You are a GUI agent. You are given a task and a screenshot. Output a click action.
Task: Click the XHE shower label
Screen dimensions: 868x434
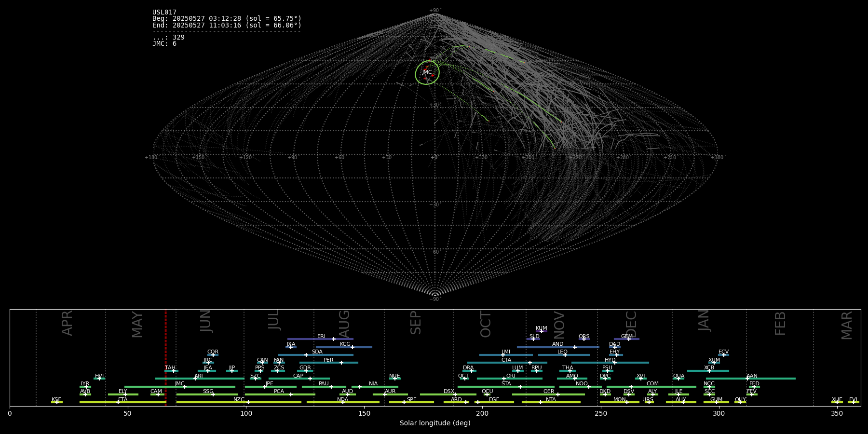(837, 400)
